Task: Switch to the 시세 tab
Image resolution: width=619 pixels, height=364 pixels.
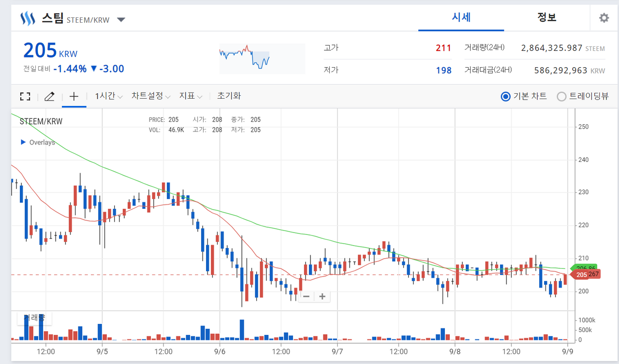Action: pos(461,17)
